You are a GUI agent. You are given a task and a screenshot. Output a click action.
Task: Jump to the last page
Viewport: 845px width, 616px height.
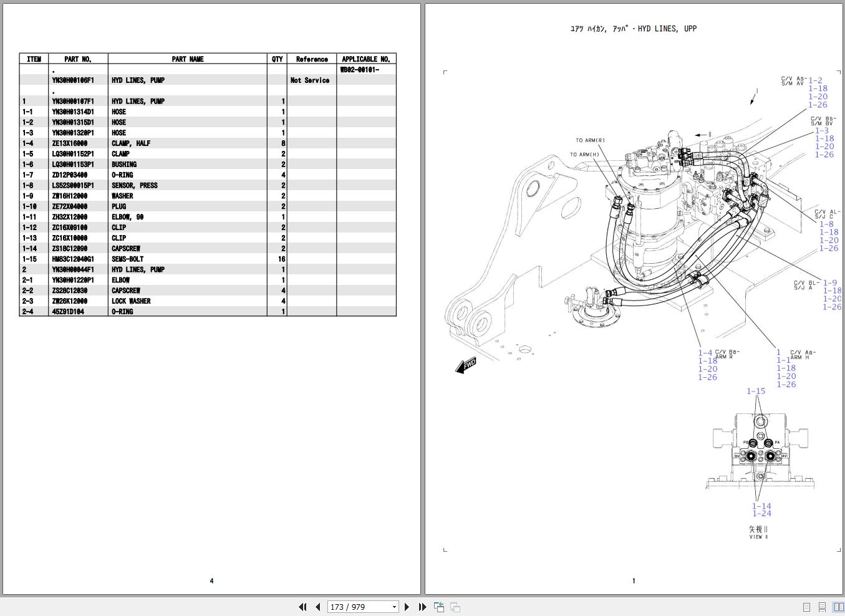click(x=422, y=607)
